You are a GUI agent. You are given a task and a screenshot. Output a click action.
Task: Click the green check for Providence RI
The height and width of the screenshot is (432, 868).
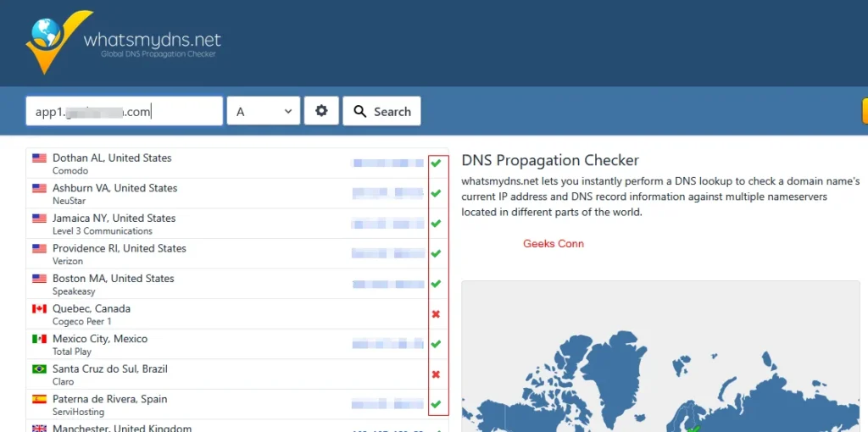pyautogui.click(x=437, y=253)
